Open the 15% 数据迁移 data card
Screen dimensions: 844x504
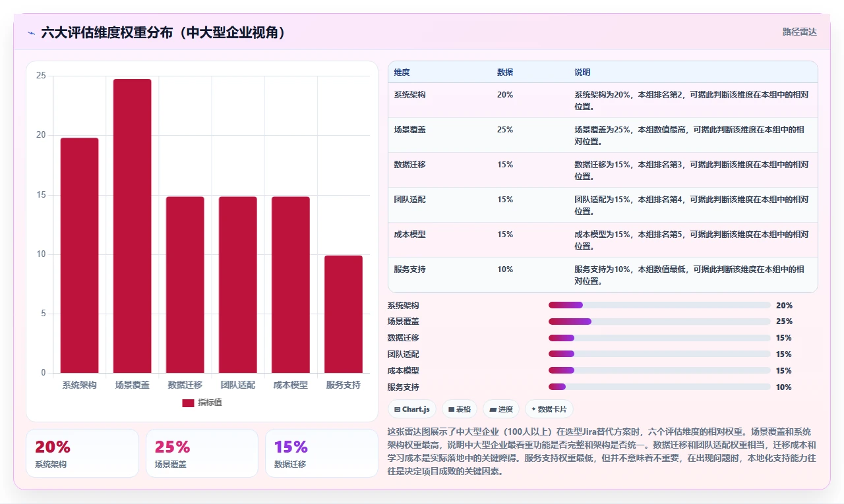[x=322, y=453]
